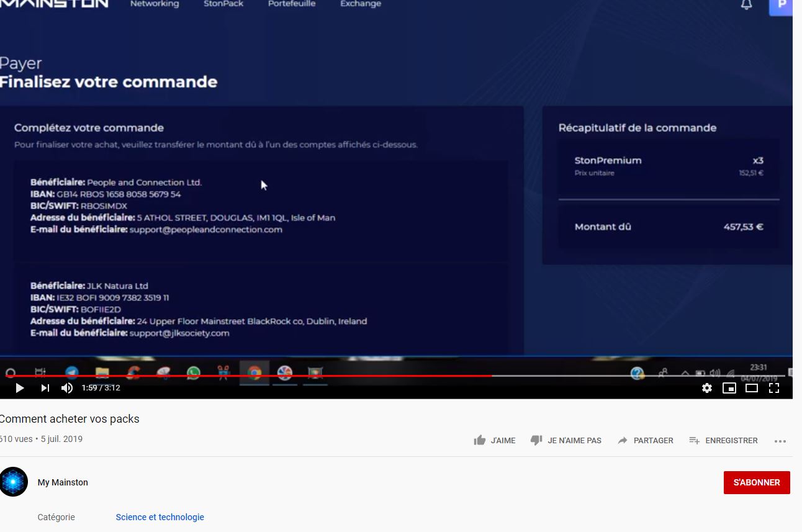The width and height of the screenshot is (802, 532).
Task: Enable theater mode
Action: click(752, 388)
